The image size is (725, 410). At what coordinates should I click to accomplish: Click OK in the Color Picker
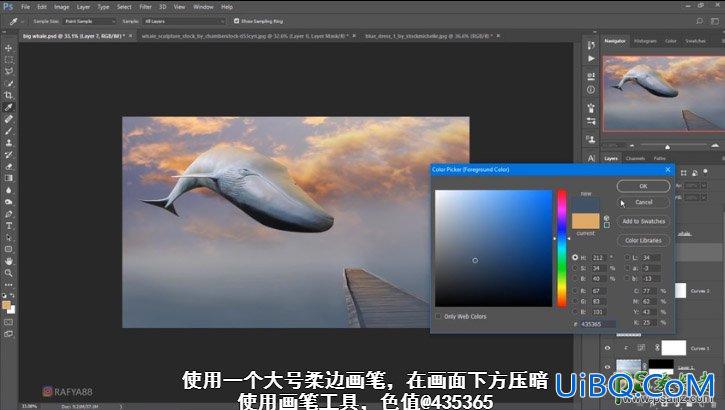(643, 186)
